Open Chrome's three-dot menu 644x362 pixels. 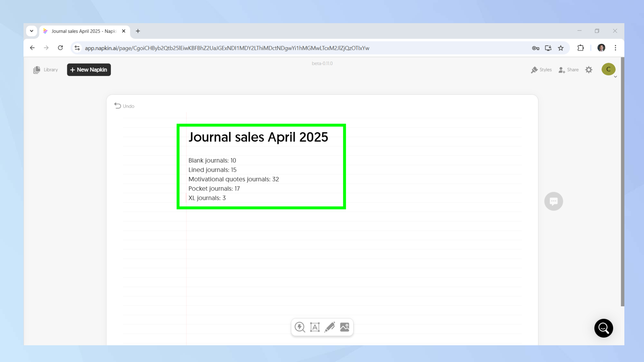pyautogui.click(x=615, y=48)
